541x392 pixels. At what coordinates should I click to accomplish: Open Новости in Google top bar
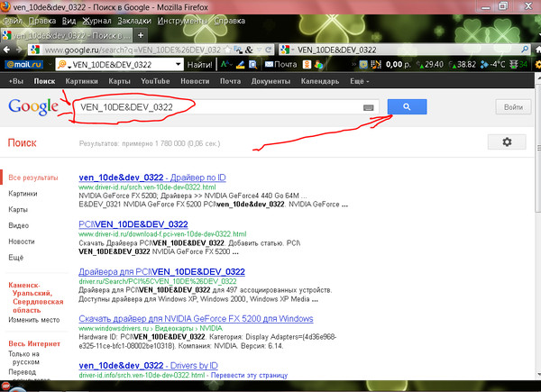tap(195, 81)
